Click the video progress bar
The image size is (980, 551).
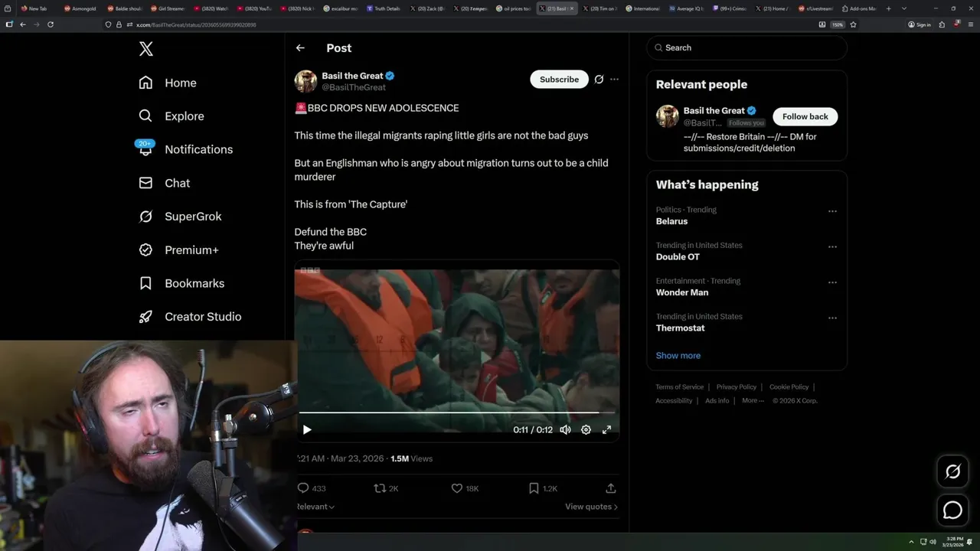(x=457, y=413)
